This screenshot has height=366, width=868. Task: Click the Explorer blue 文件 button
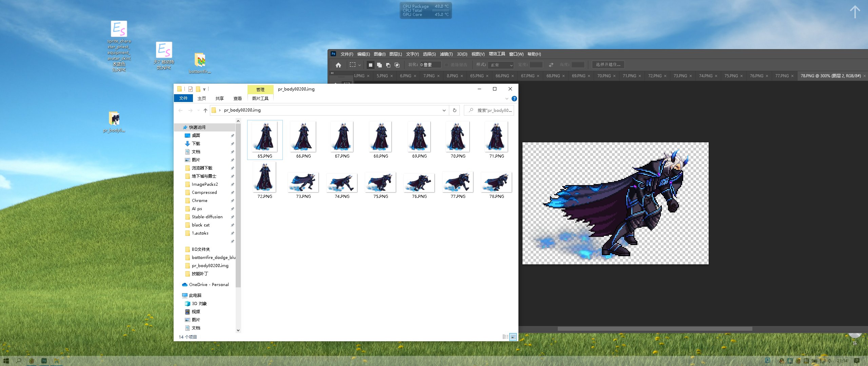pos(183,98)
